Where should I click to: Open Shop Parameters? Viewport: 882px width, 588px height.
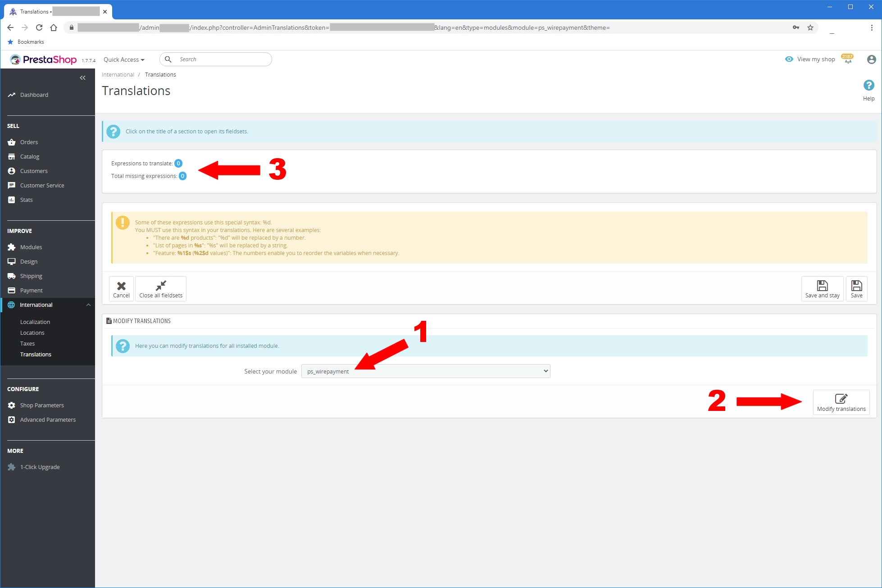pyautogui.click(x=41, y=405)
